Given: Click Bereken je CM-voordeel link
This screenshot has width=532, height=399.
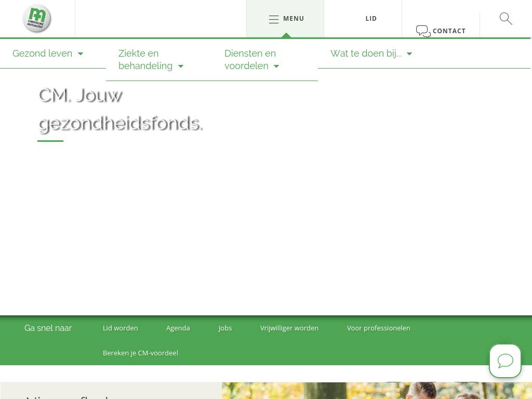Looking at the screenshot, I should click(x=140, y=353).
